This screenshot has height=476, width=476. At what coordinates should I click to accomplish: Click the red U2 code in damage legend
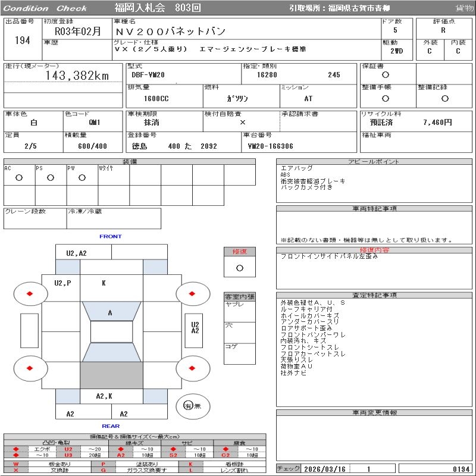[x=68, y=449]
